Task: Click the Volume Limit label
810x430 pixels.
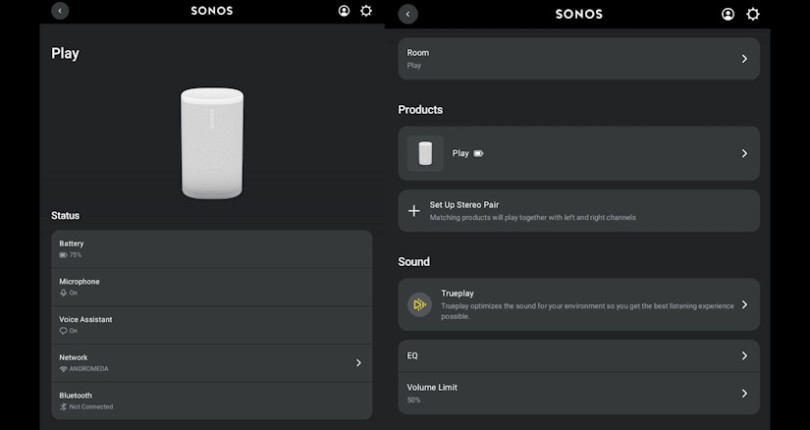Action: pyautogui.click(x=432, y=387)
